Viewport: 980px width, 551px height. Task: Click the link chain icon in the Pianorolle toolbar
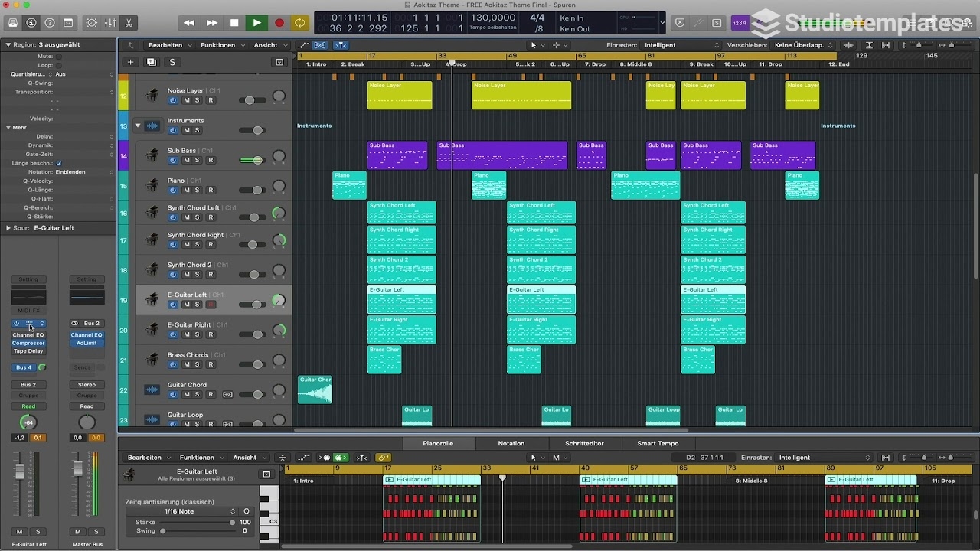click(383, 457)
